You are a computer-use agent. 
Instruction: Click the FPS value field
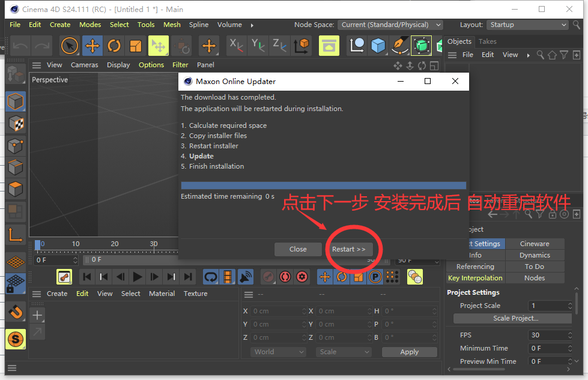550,335
